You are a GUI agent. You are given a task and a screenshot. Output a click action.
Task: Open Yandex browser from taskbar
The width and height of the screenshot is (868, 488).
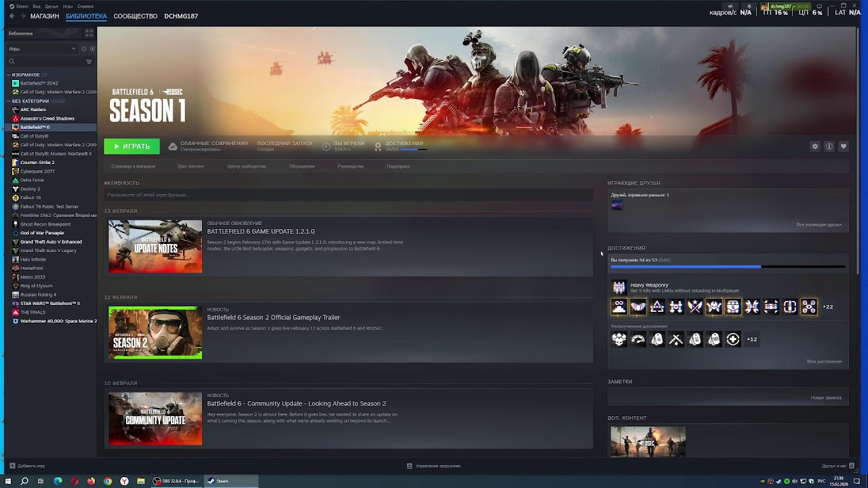pos(124,481)
